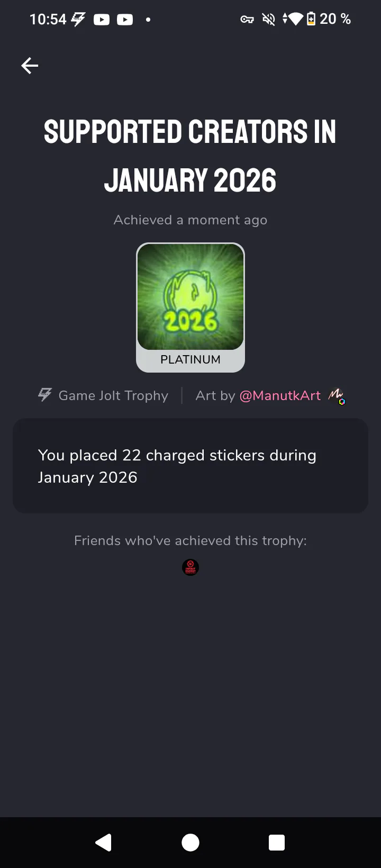Image resolution: width=381 pixels, height=868 pixels.
Task: Tap the battery 20 % indicator
Action: [329, 19]
